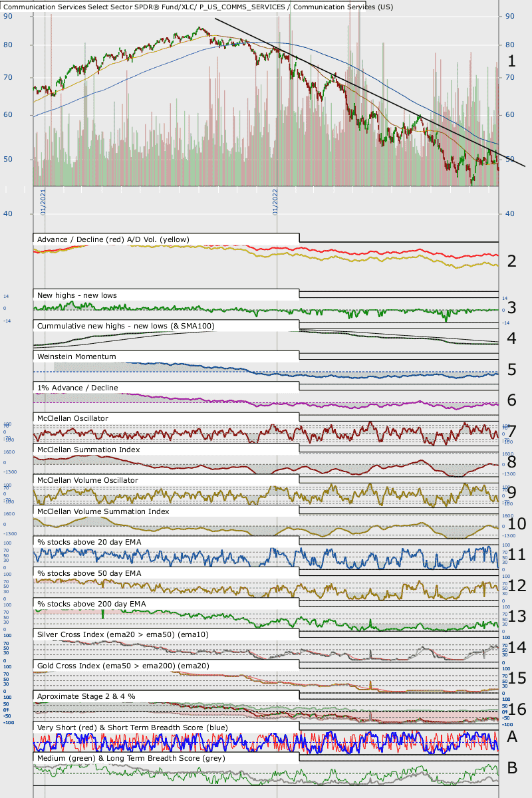Viewport: 532px width, 798px height.
Task: Click the '% stocks above 200 day EMA' title
Action: coord(92,604)
